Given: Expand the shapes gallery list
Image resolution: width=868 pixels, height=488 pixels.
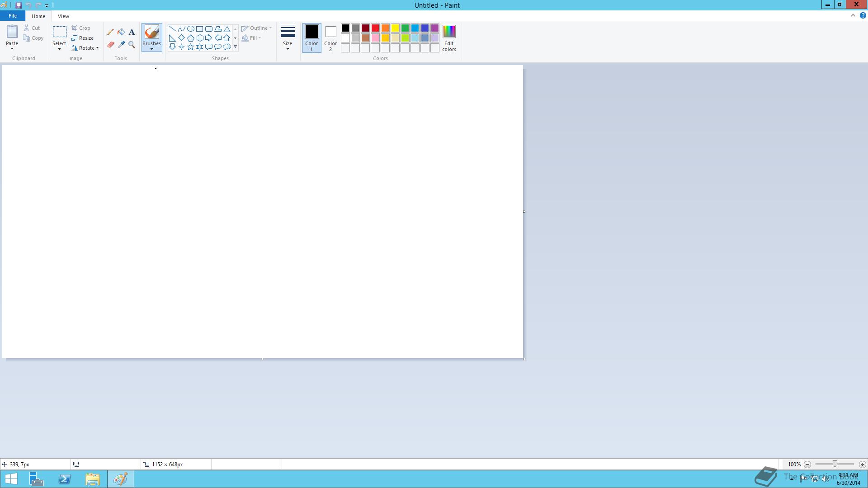Looking at the screenshot, I should click(235, 47).
